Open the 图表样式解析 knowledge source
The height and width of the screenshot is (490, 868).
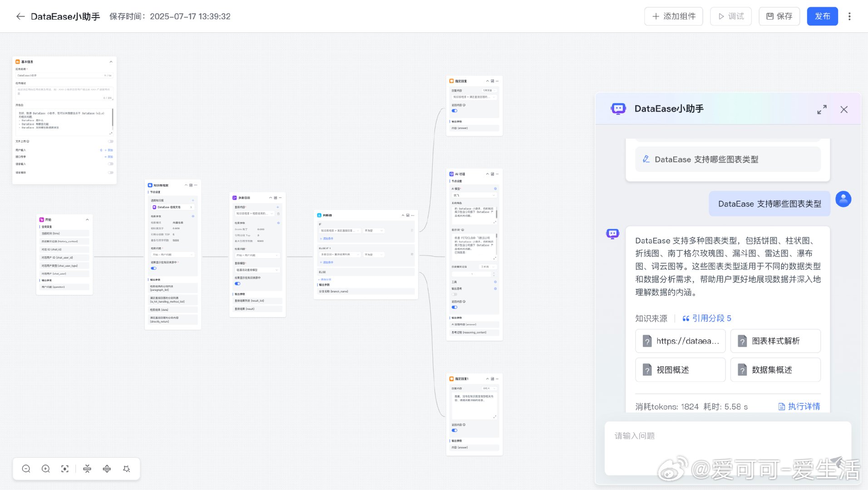tap(775, 341)
